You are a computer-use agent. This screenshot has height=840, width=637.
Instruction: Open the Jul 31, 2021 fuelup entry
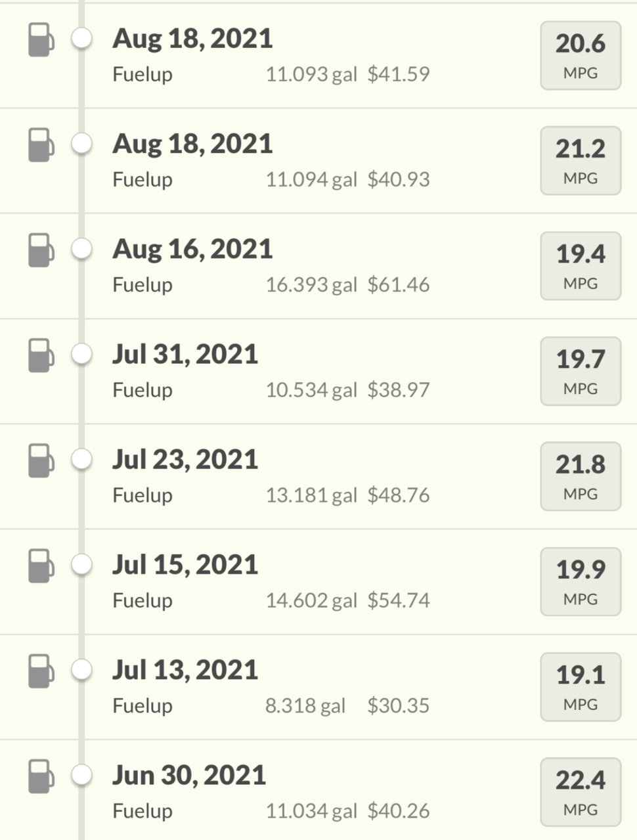pos(318,371)
